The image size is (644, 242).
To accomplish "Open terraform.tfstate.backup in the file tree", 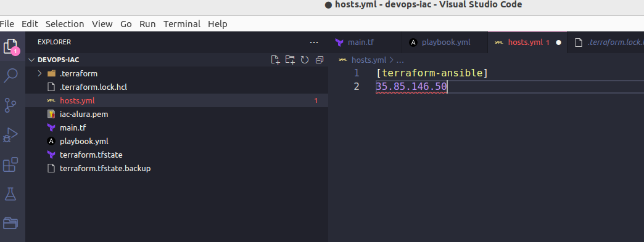I will click(176, 169).
